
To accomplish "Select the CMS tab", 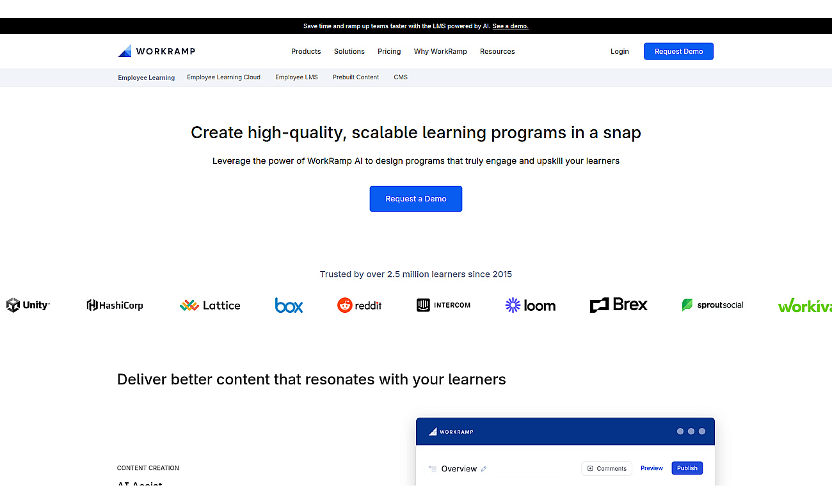I will point(401,77).
